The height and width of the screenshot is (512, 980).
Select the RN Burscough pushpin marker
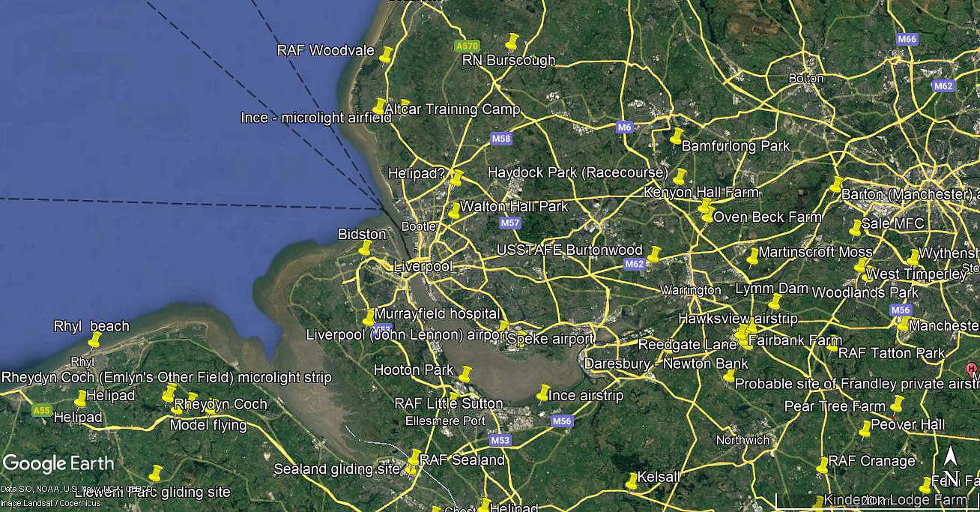pyautogui.click(x=512, y=42)
